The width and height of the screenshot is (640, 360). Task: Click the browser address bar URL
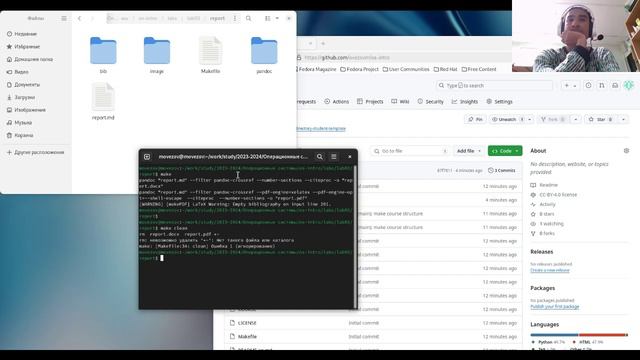347,58
